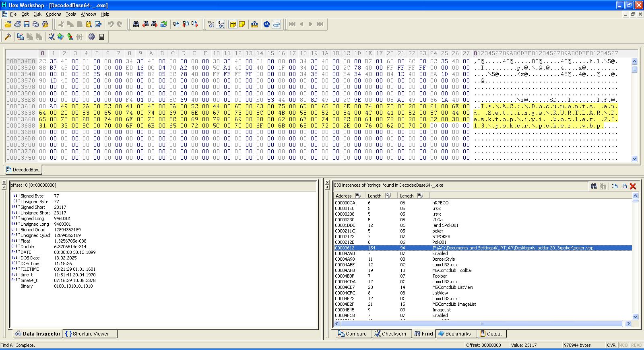The height and width of the screenshot is (350, 644).
Task: Click the Save All disks icon
Action: (x=17, y=24)
